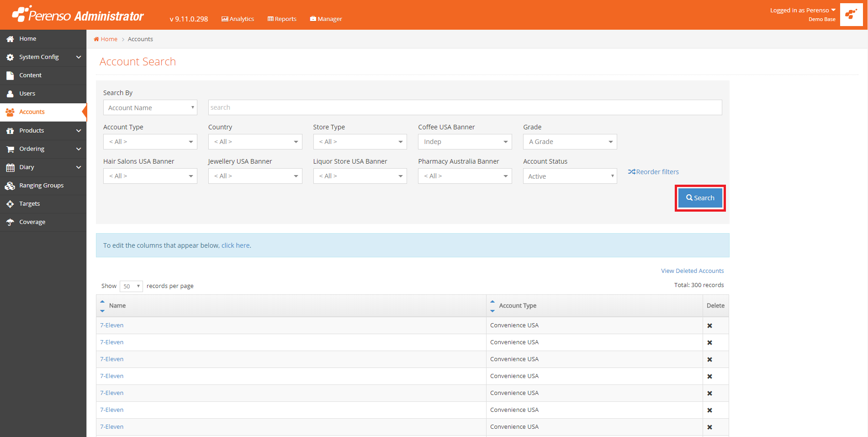Go to Ranging Groups in sidebar
Screen dimensions: 868x437
[43, 186]
